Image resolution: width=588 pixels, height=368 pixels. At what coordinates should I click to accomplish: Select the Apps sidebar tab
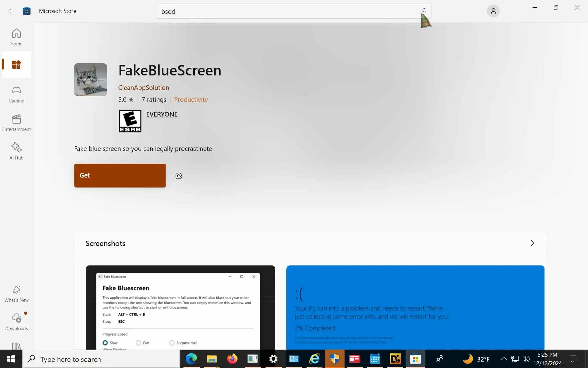tap(16, 65)
